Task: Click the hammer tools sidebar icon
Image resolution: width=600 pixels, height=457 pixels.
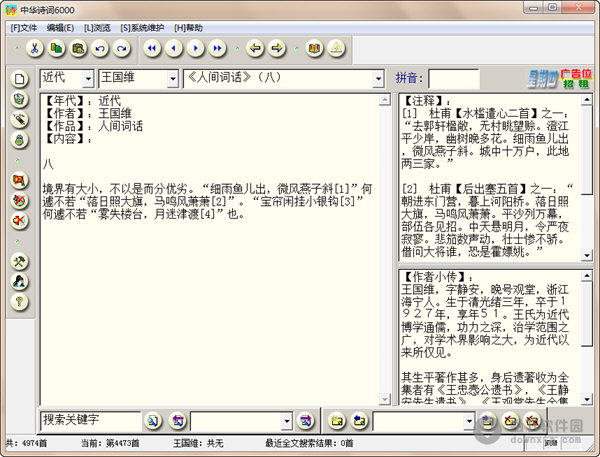Action: tap(20, 261)
